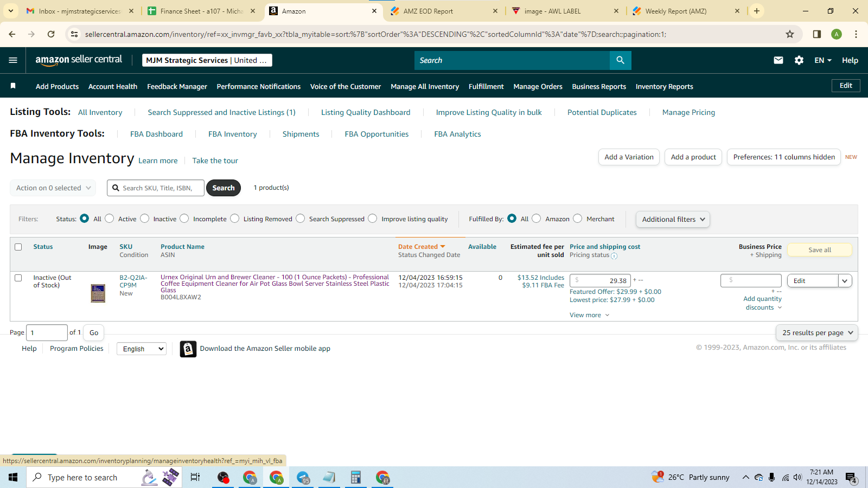Open the settings gear icon

[x=799, y=60]
